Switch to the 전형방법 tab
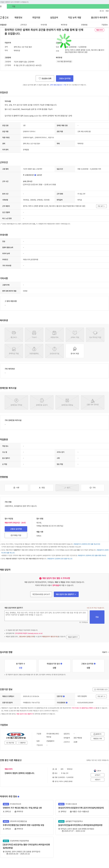Screen dimensions: 109x868 point(84,25)
